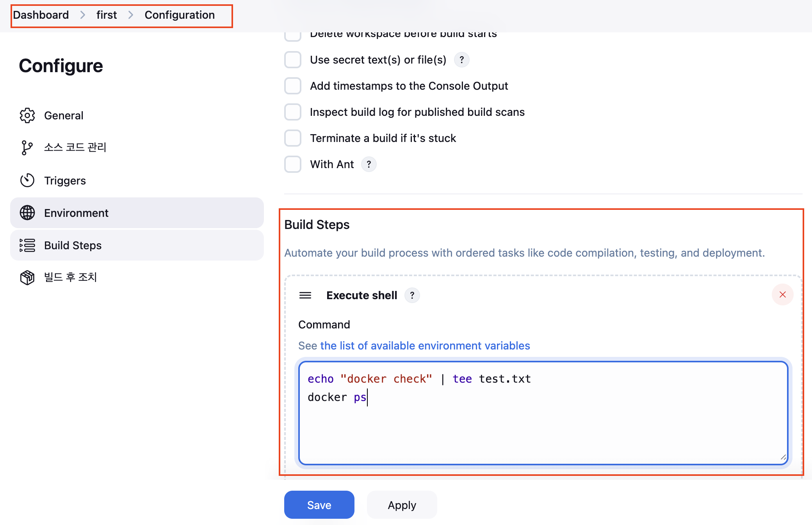812x525 pixels.
Task: Save the job configuration
Action: coord(319,505)
